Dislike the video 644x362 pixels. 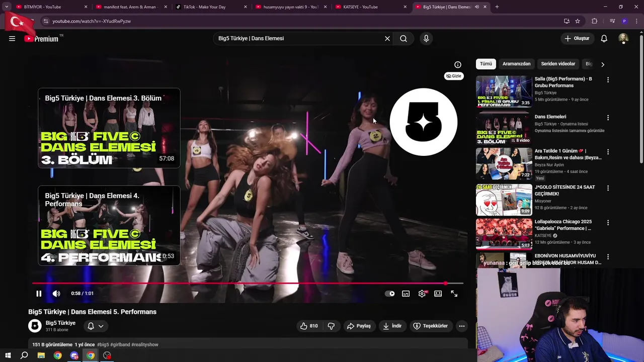click(x=331, y=326)
